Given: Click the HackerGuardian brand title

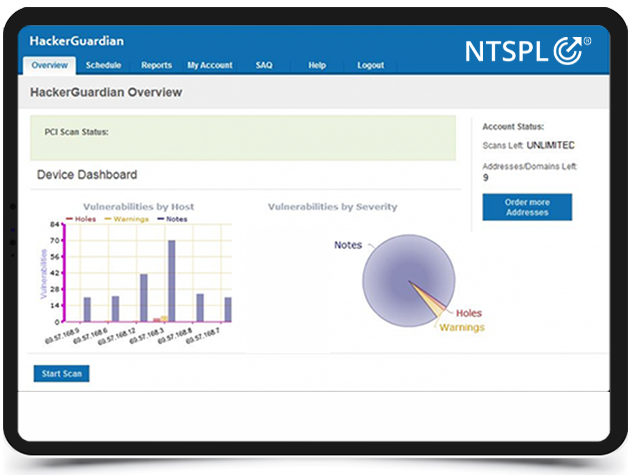Looking at the screenshot, I should point(77,41).
